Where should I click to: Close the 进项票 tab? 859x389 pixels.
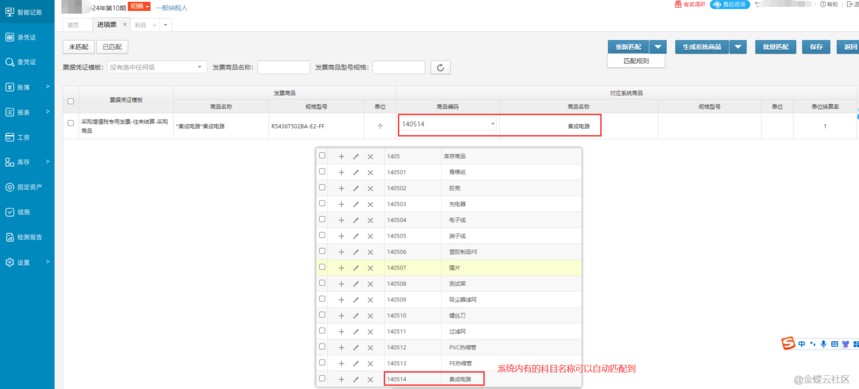[x=125, y=25]
